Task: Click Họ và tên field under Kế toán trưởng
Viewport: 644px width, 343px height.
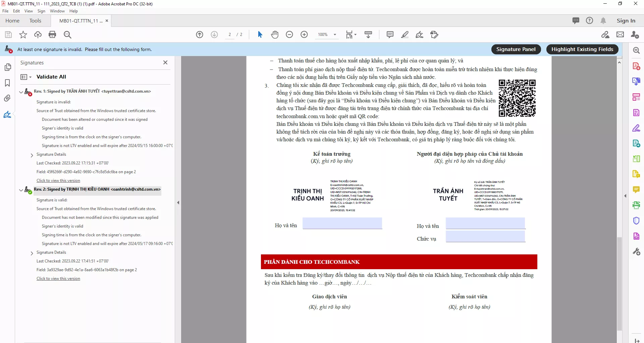Action: click(x=342, y=223)
